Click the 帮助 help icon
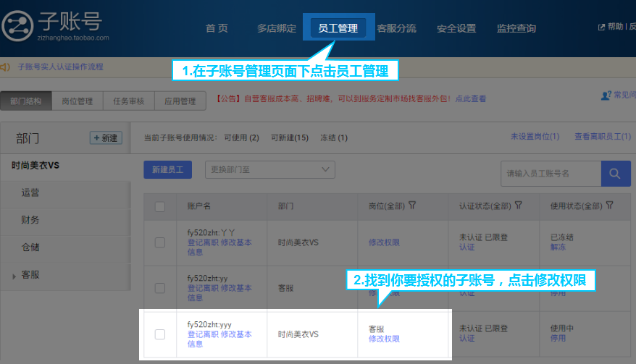This screenshot has width=636, height=364. coord(601,27)
